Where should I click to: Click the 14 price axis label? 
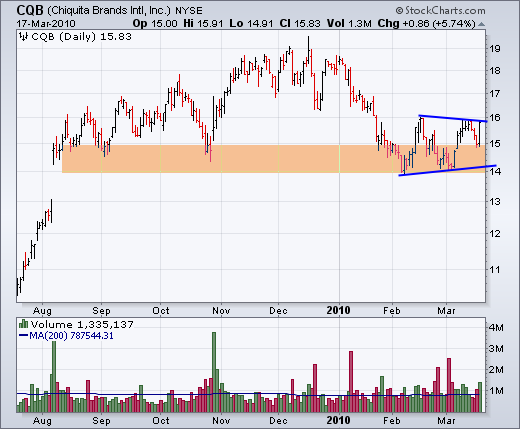[495, 172]
